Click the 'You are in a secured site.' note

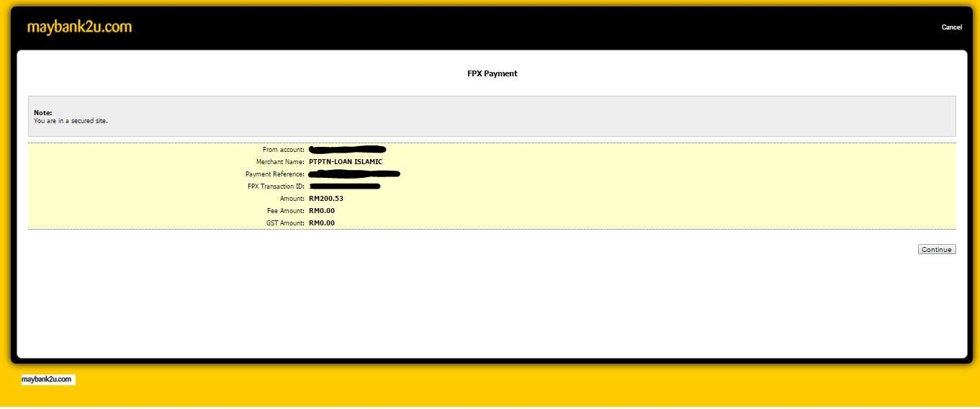pos(71,121)
